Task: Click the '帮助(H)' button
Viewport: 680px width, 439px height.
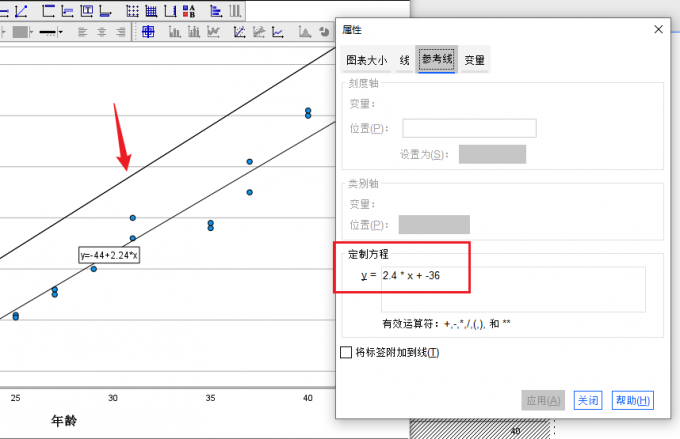Action: (633, 400)
